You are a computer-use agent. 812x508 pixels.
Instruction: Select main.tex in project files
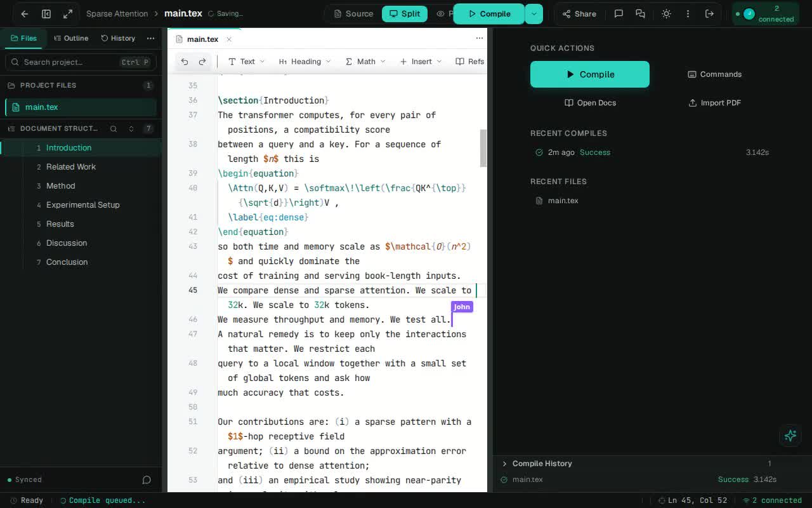[81, 107]
